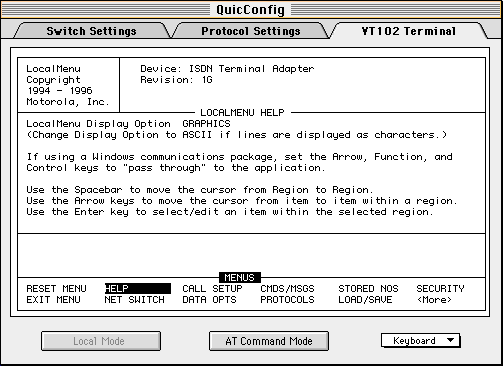Click the Motorola, Inc. copyright text

(x=68, y=102)
